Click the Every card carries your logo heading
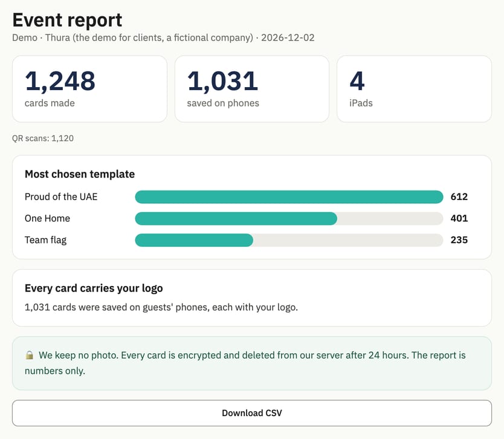The height and width of the screenshot is (439, 504). [x=94, y=288]
